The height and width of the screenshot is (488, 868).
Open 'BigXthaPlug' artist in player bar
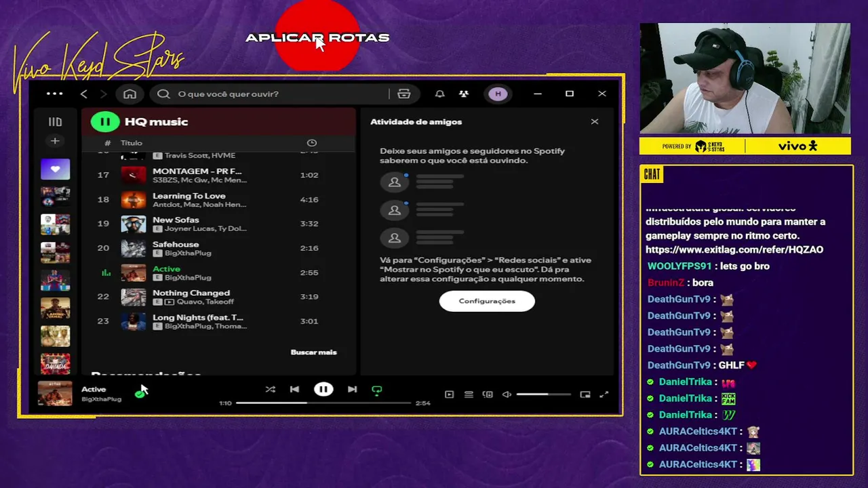coord(101,399)
